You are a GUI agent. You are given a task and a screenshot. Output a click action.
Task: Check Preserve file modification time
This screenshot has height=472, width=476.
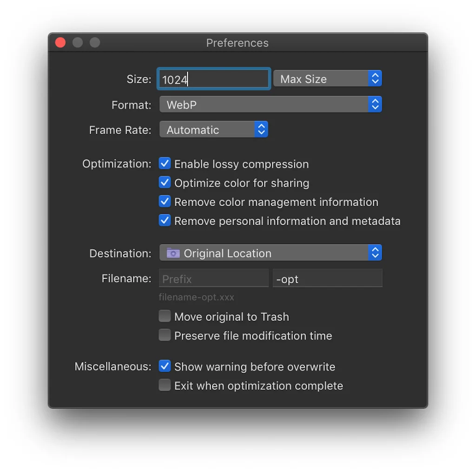coord(165,336)
